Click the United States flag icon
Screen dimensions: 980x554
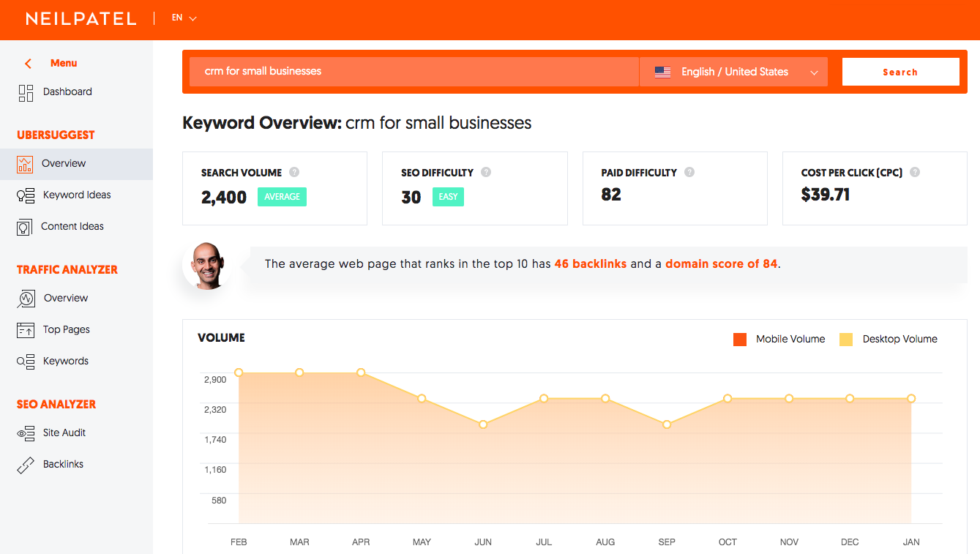[x=662, y=72]
